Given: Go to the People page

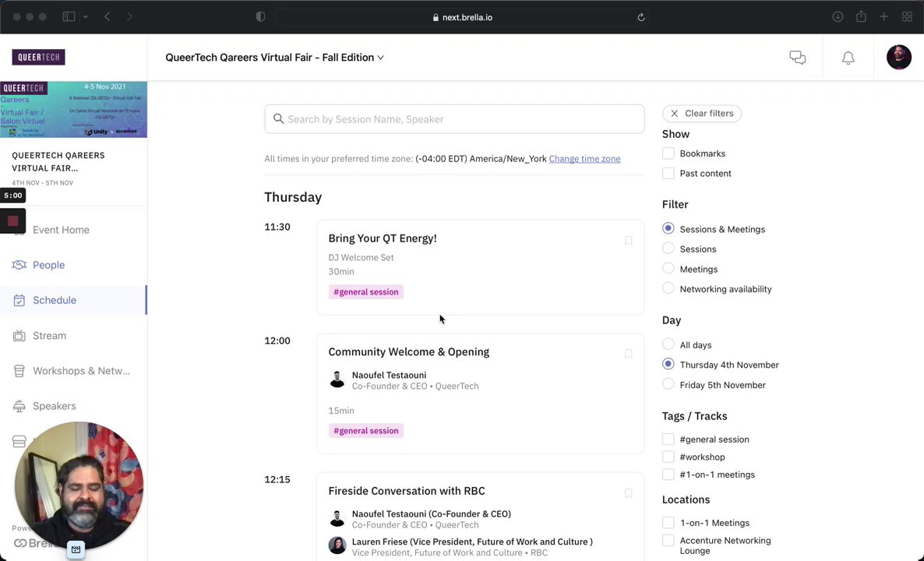Looking at the screenshot, I should tap(48, 265).
